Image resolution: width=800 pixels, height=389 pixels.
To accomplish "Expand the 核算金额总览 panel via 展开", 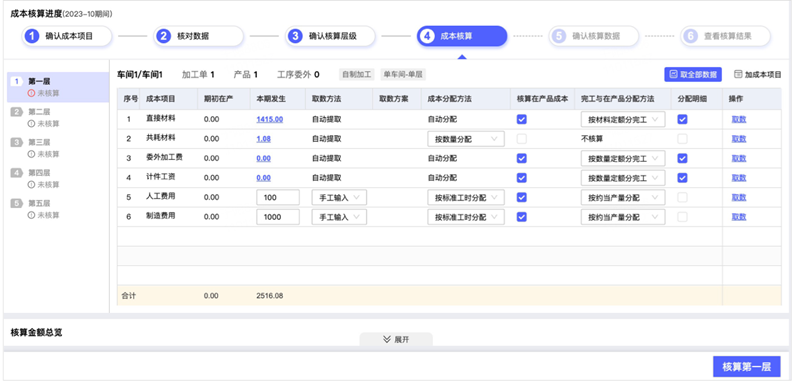I will click(x=396, y=339).
